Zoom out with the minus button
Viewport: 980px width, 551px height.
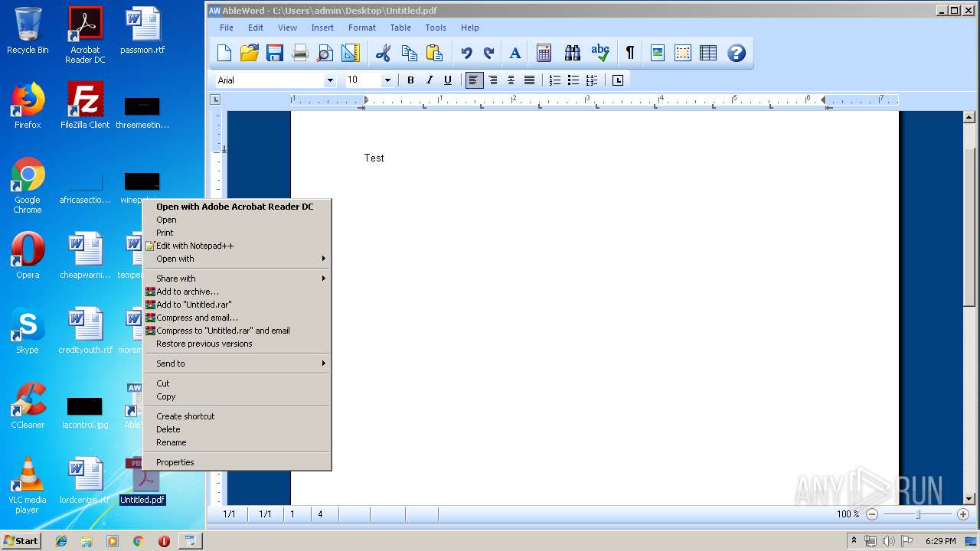tap(871, 514)
